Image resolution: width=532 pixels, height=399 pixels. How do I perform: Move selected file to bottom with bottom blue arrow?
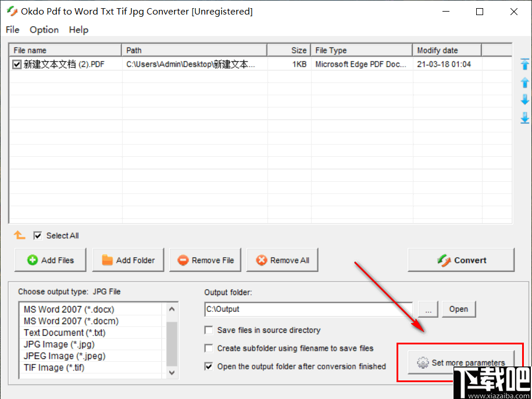tap(525, 118)
